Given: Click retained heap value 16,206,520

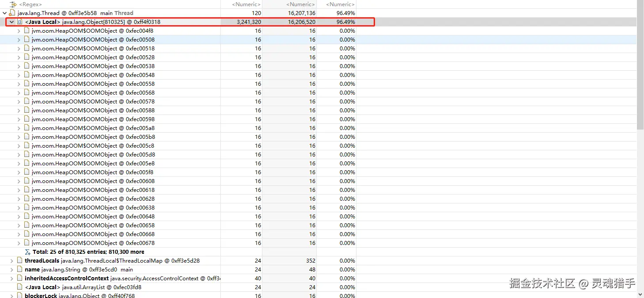Looking at the screenshot, I should [x=302, y=22].
